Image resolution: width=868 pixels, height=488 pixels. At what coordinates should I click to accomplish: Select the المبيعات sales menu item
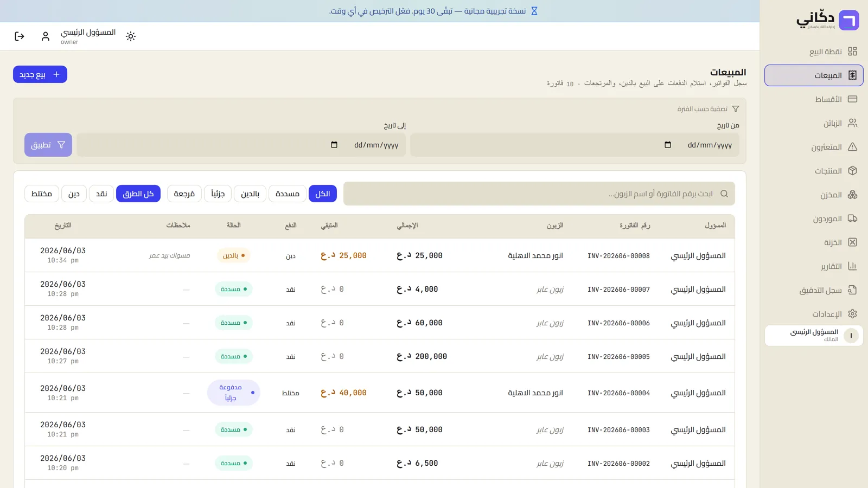[x=814, y=75]
